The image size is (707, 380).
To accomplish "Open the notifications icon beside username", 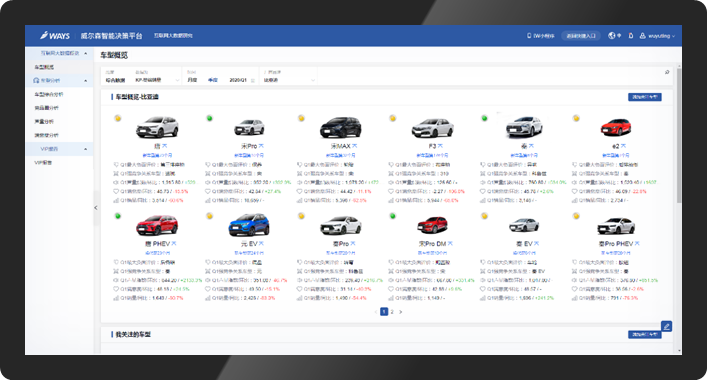I will click(x=631, y=36).
